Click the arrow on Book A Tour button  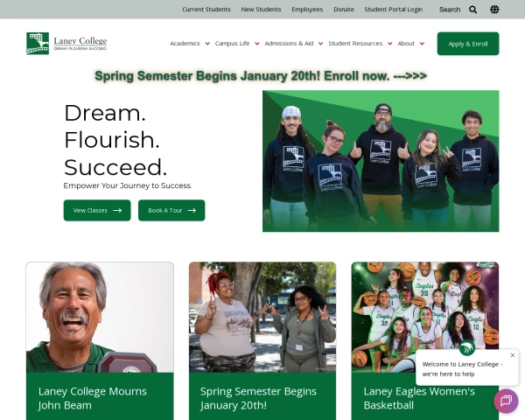(x=192, y=210)
